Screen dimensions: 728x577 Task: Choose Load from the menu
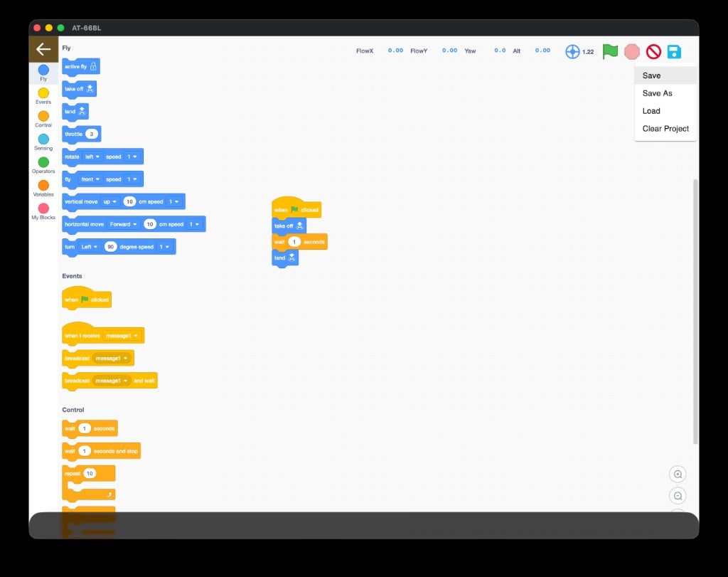click(665, 110)
